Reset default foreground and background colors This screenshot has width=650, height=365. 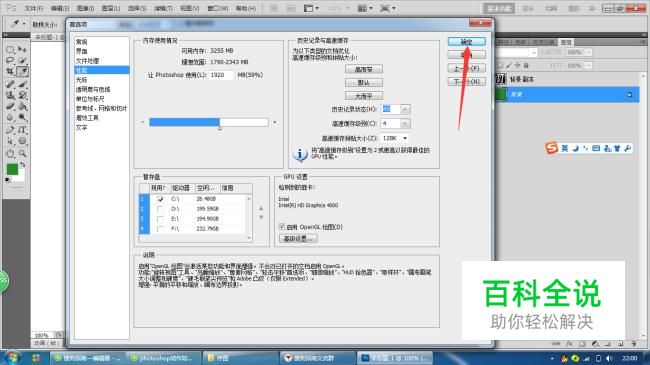click(7, 180)
